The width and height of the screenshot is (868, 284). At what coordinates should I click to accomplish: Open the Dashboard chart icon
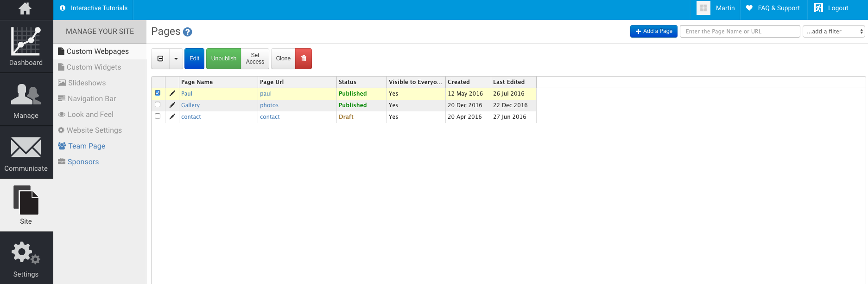26,41
